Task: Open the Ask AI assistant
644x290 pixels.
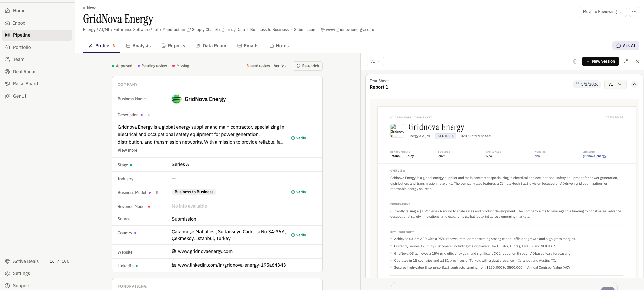Action: click(625, 46)
